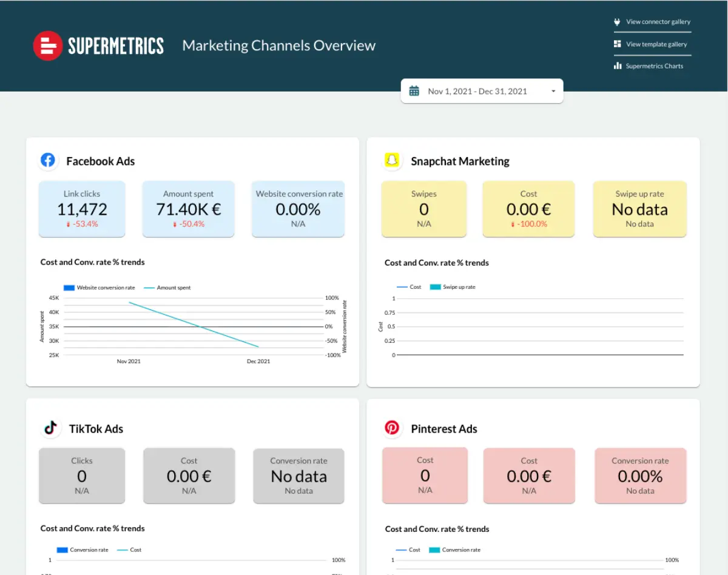
Task: Click the red down arrow beside -50.4%
Action: point(175,224)
